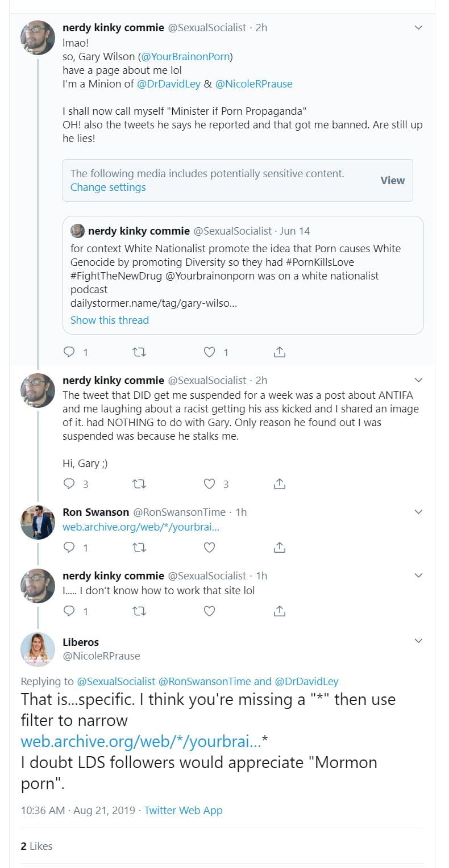Share Ron Swanson's tweet
The height and width of the screenshot is (868, 449).
(279, 548)
